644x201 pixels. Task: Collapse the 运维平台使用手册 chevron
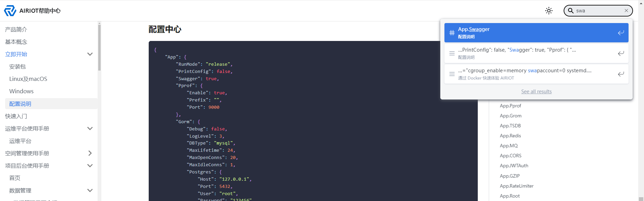(x=90, y=128)
